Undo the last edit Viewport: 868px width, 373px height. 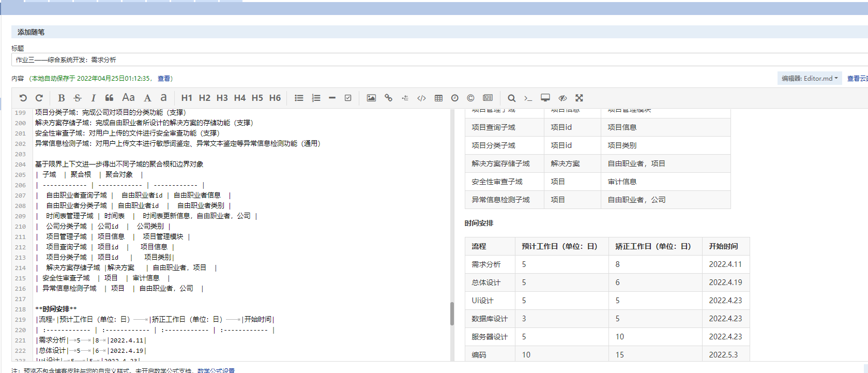click(x=23, y=98)
